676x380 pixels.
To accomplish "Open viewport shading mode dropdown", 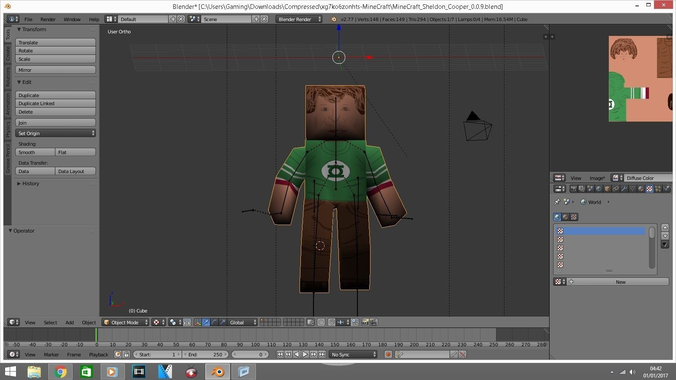I will tap(159, 322).
